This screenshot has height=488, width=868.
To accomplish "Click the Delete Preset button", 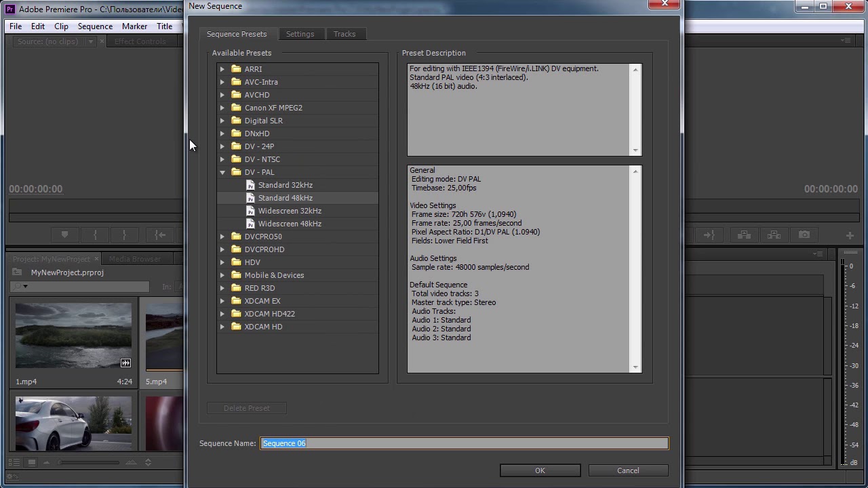I will click(247, 408).
